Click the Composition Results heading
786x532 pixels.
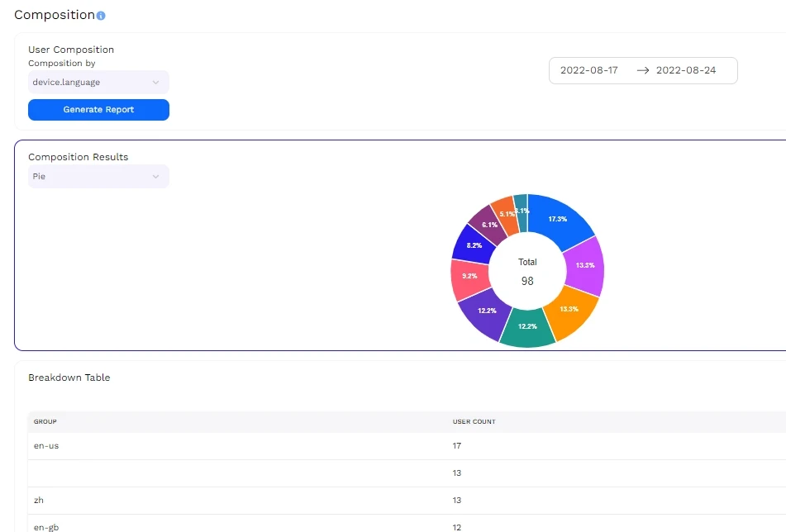point(79,157)
